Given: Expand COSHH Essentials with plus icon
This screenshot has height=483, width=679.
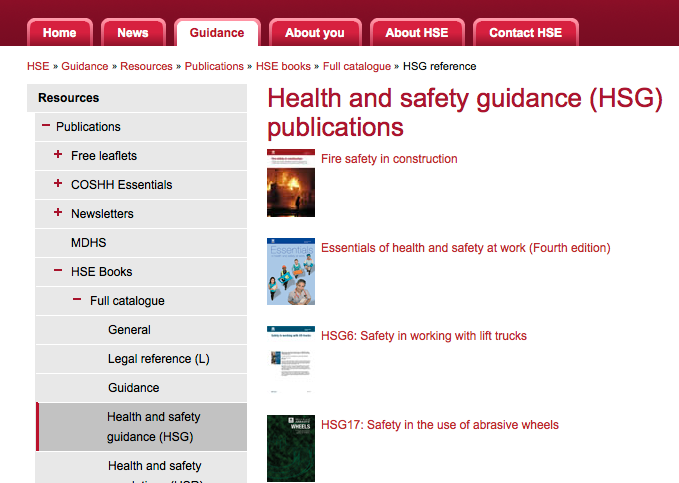Looking at the screenshot, I should pyautogui.click(x=58, y=183).
